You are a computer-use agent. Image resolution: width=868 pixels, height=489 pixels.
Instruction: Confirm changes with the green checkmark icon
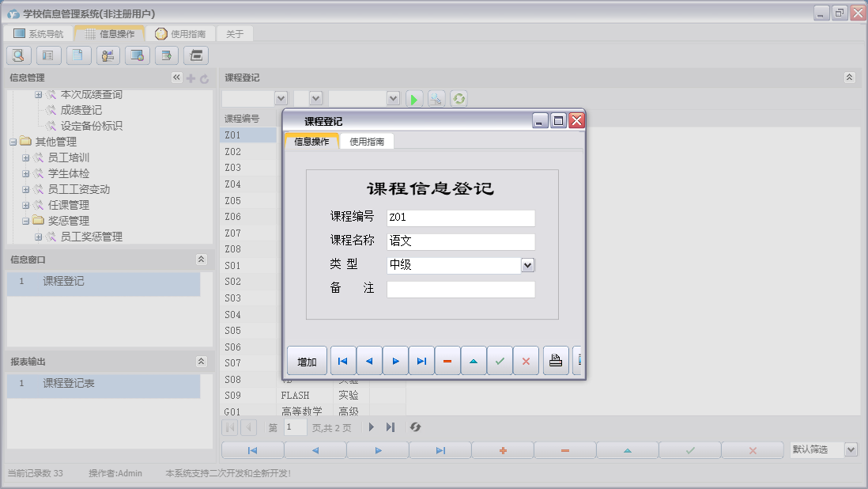(x=500, y=361)
